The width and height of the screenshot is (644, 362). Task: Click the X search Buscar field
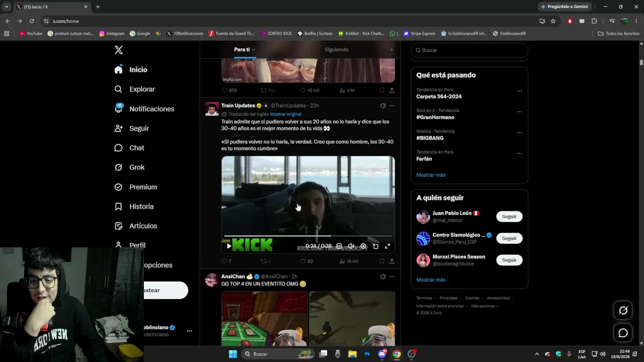tap(469, 50)
